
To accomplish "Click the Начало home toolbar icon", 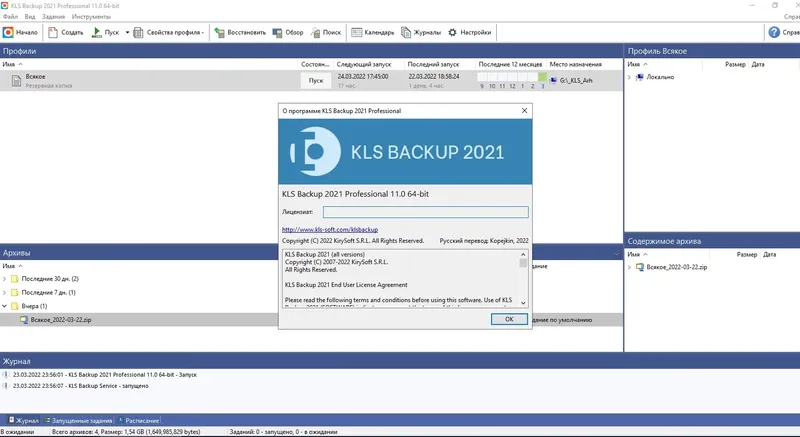I will tap(8, 33).
